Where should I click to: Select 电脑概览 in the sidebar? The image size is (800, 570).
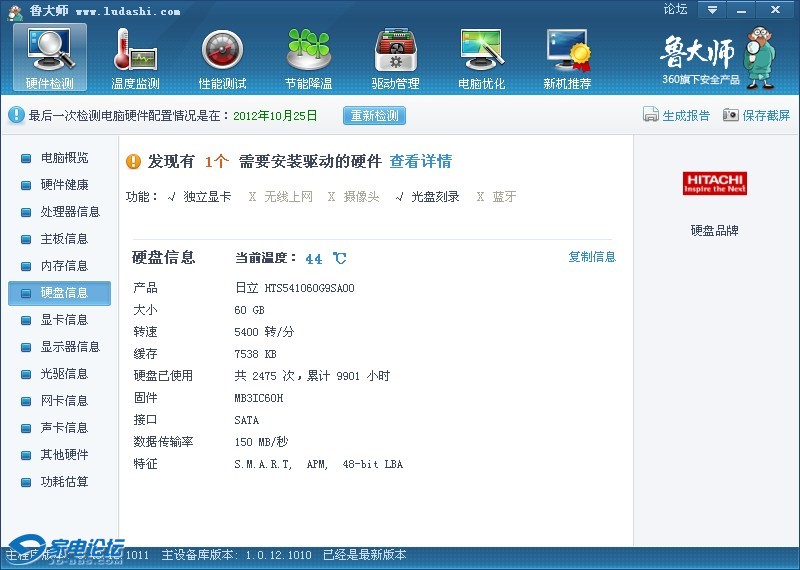coord(64,158)
